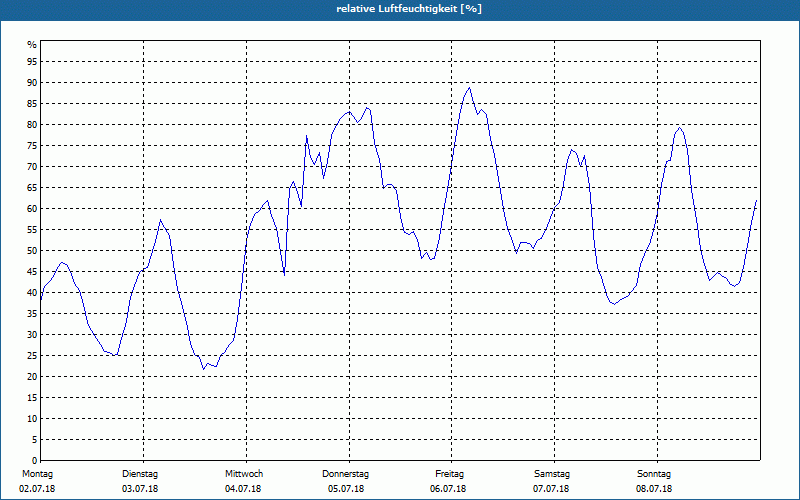The width and height of the screenshot is (800, 500).
Task: Select the '07.07.18' date label
Action: 551,489
